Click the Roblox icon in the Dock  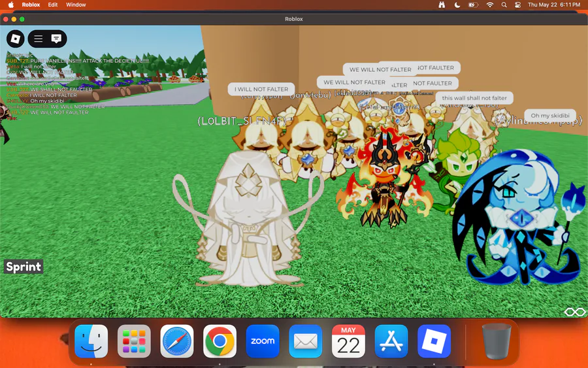point(434,341)
